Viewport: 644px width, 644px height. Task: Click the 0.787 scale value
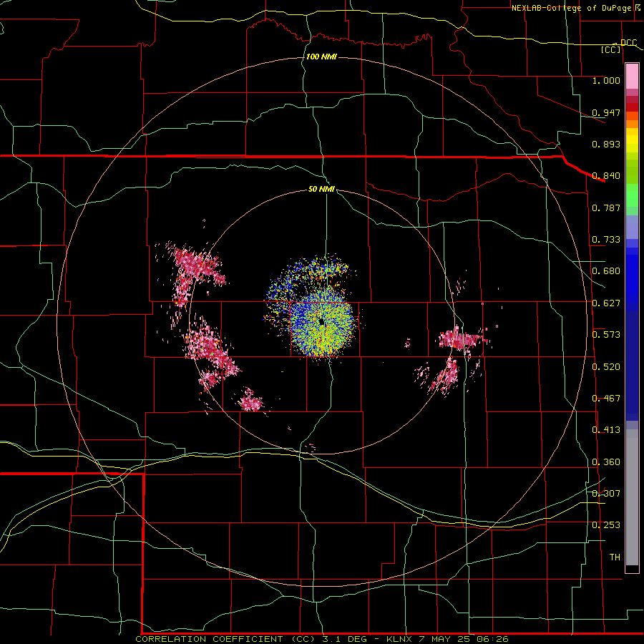(606, 208)
